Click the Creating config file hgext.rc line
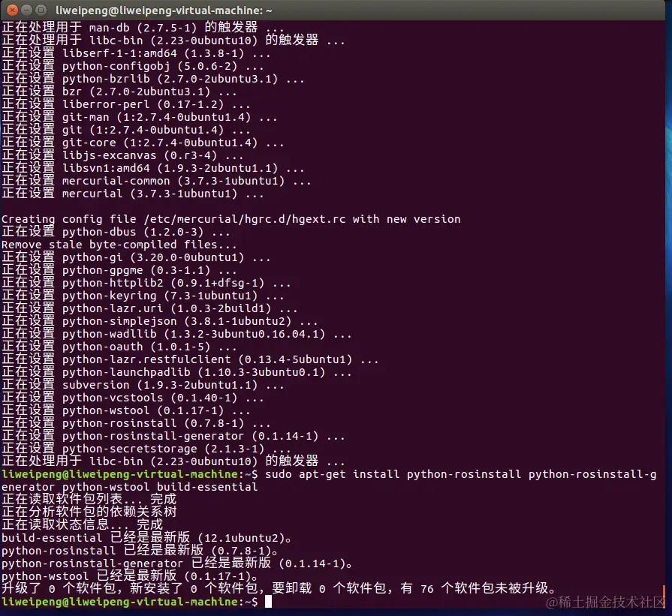Viewport: 672px width, 616px height. pos(231,219)
